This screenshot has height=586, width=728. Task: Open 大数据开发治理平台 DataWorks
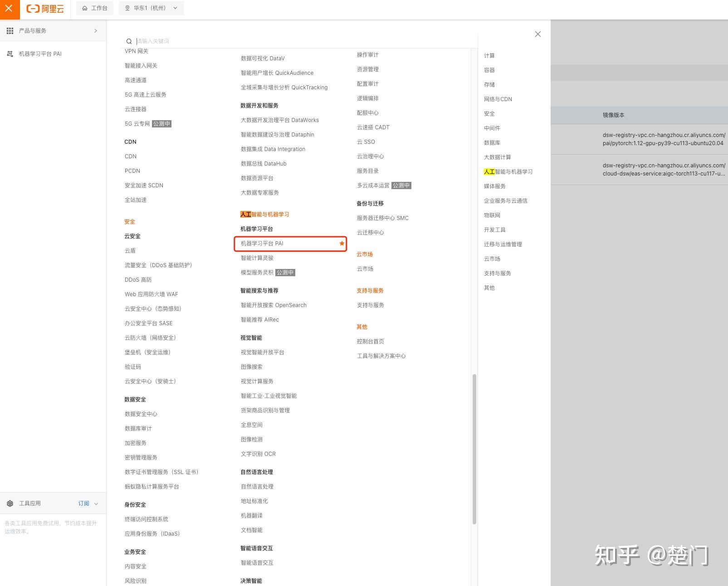(279, 120)
